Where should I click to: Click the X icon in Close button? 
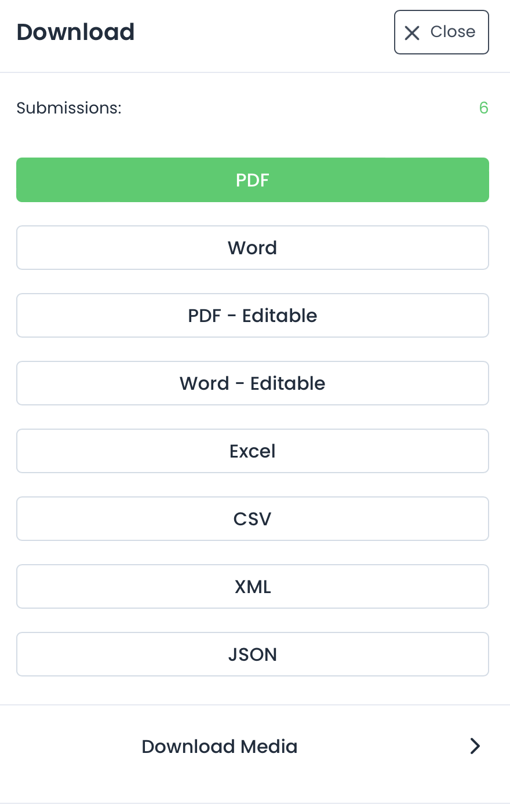(x=412, y=33)
